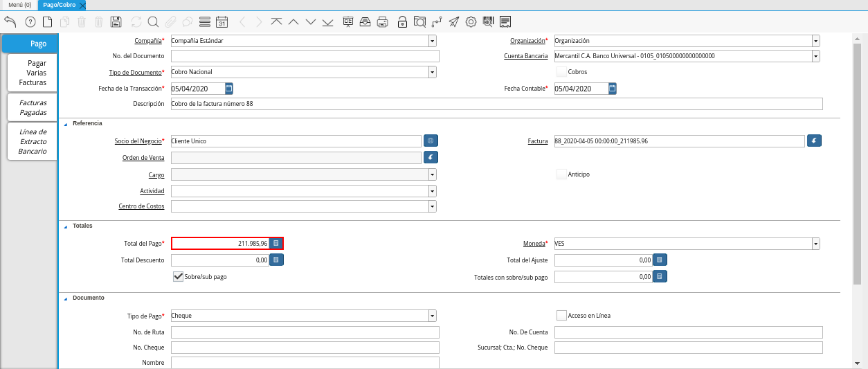Image resolution: width=868 pixels, height=369 pixels.
Task: Click the padlock icon in the toolbar
Action: coord(402,21)
